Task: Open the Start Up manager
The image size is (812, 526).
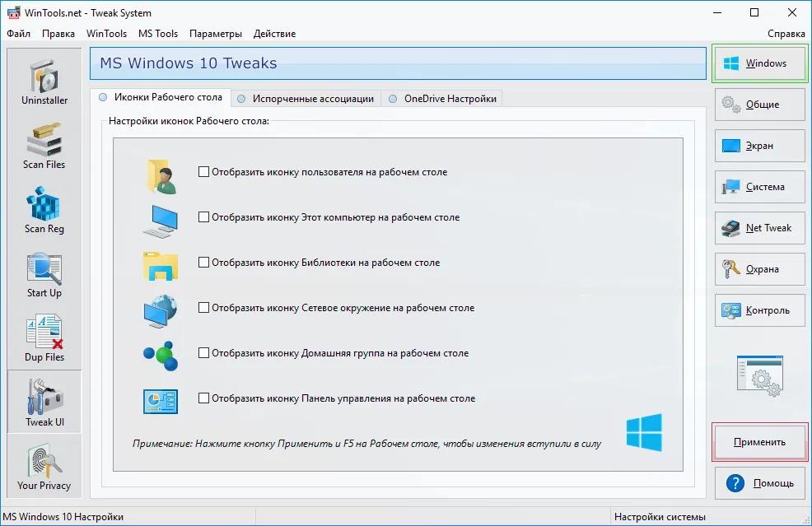Action: pyautogui.click(x=44, y=273)
